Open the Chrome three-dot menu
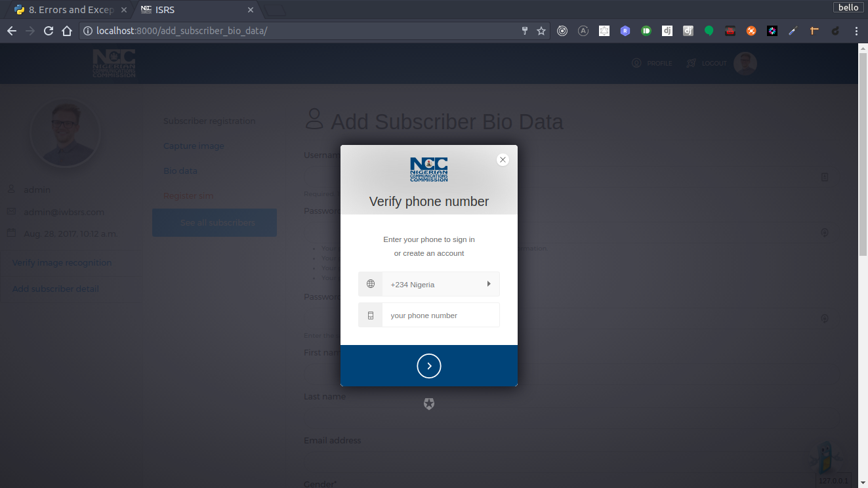Screen dimensions: 868x488 coord(856,31)
